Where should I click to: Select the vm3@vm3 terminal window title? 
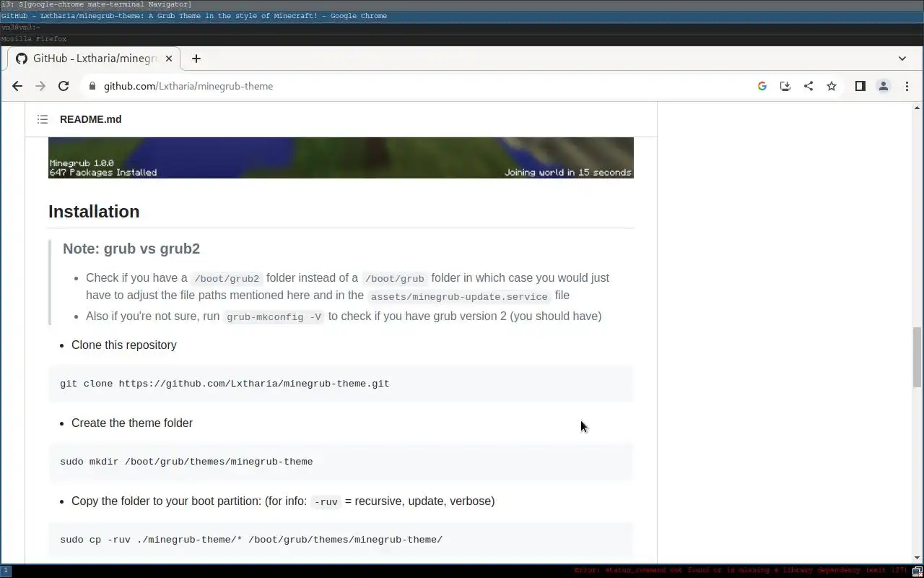coord(462,27)
